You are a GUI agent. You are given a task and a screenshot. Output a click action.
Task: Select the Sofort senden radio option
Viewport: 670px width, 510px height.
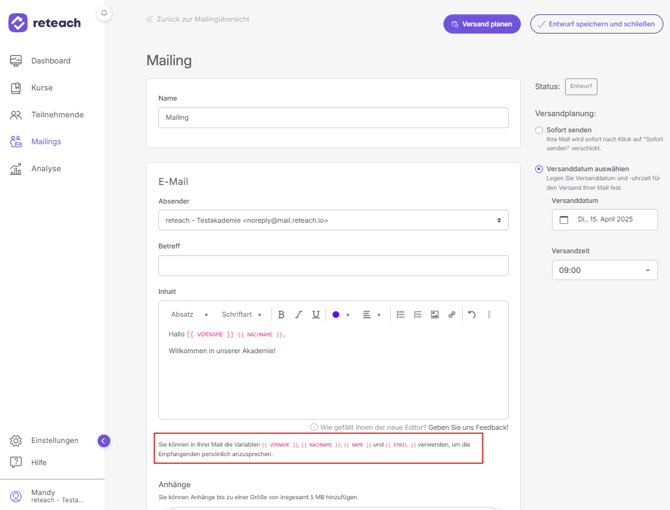point(539,130)
